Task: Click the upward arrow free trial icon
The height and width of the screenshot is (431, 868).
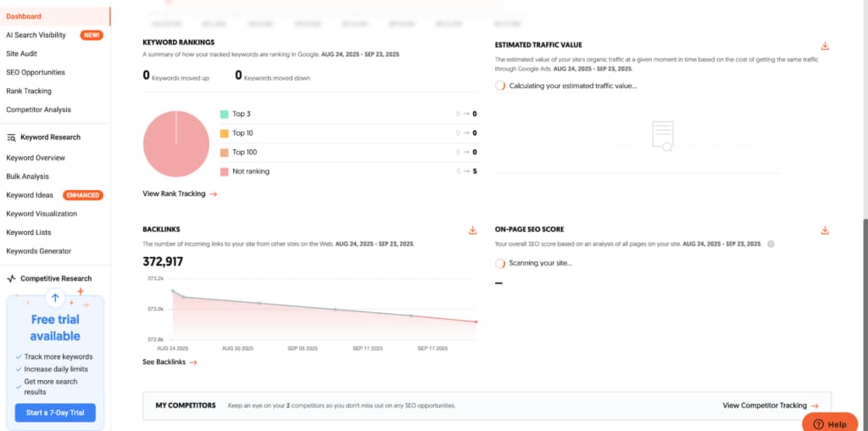Action: pyautogui.click(x=55, y=298)
